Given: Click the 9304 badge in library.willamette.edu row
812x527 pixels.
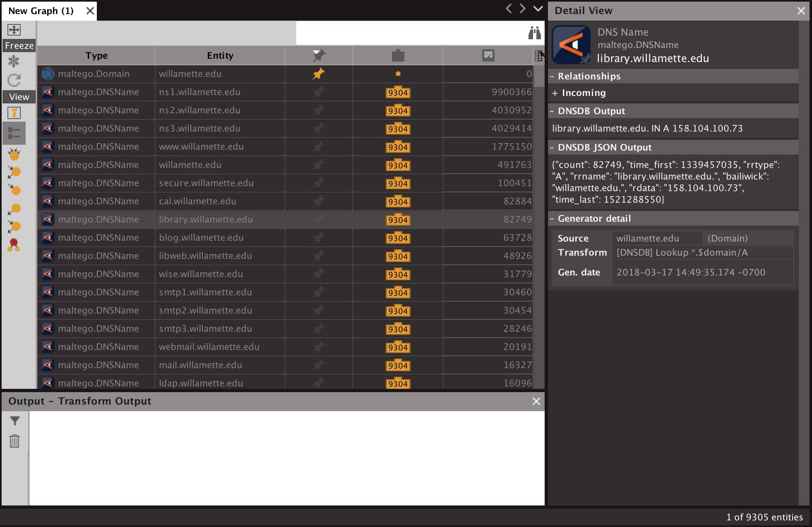Looking at the screenshot, I should coord(398,220).
